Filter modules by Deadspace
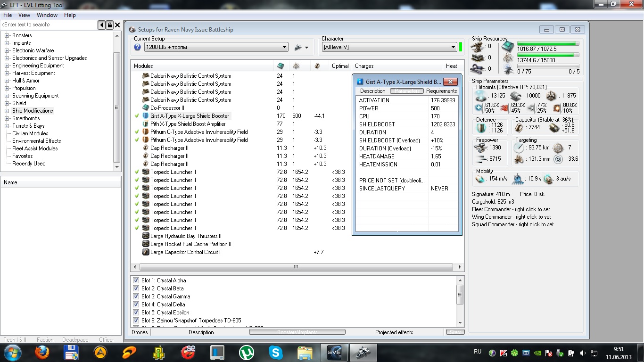Viewport: 644px width, 362px height. 75,339
